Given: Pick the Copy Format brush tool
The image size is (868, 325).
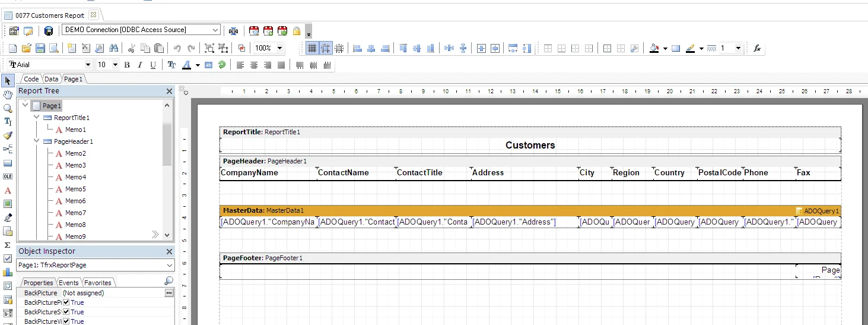Looking at the screenshot, I should [x=8, y=135].
